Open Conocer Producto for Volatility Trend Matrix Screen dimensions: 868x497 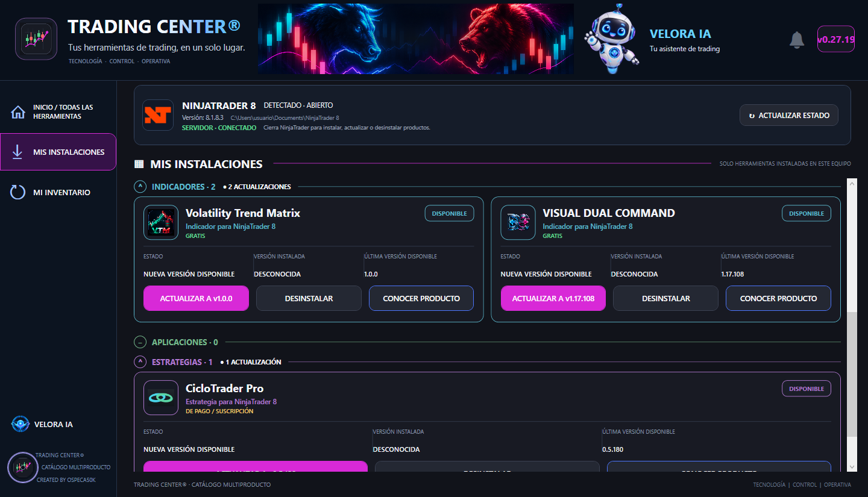pyautogui.click(x=421, y=298)
